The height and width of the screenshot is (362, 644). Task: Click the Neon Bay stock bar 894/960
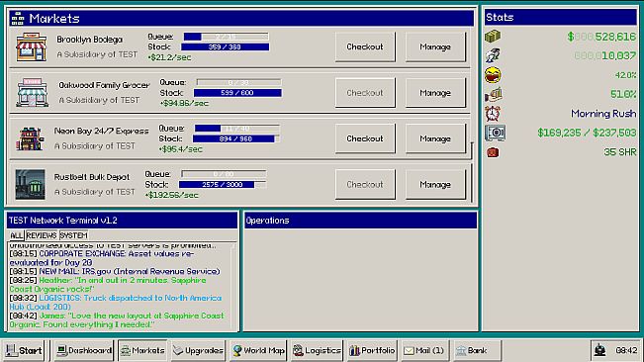coord(236,138)
